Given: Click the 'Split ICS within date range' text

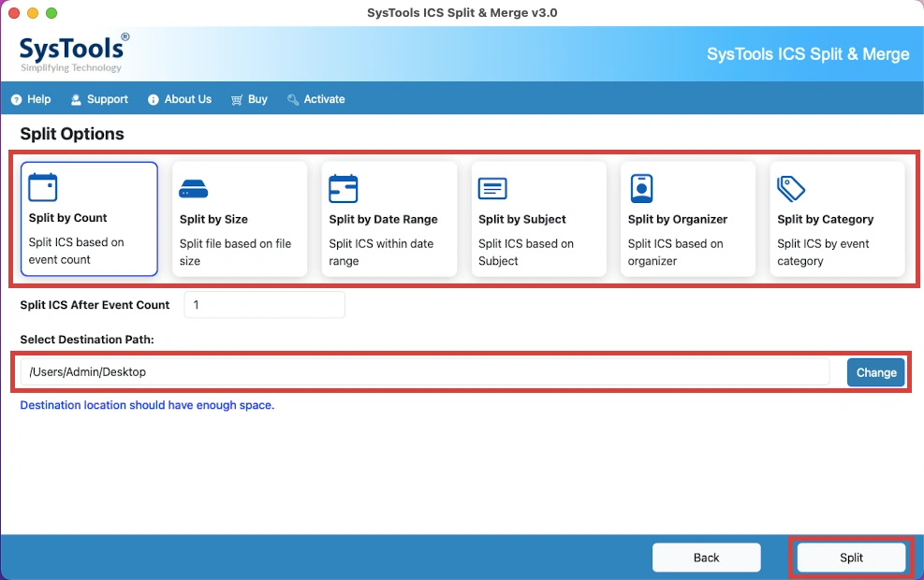Looking at the screenshot, I should [381, 252].
